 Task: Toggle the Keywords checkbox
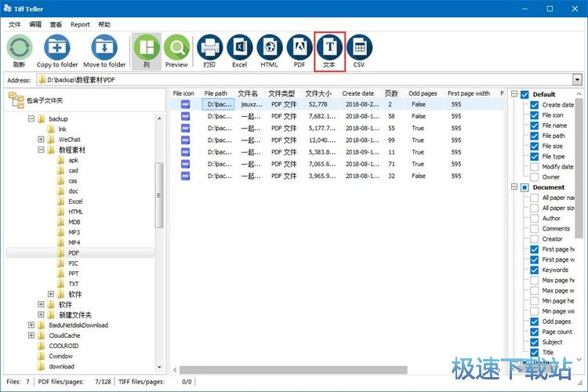click(x=535, y=270)
